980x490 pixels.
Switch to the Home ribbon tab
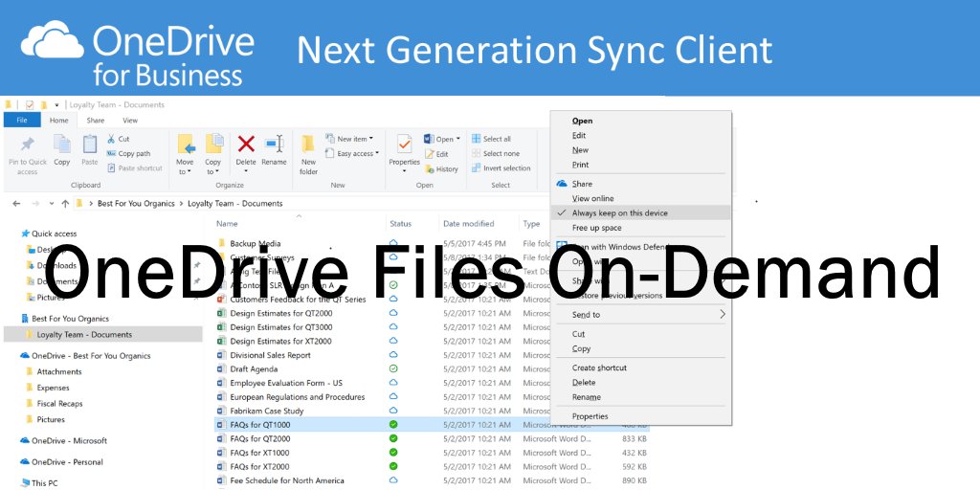(58, 120)
